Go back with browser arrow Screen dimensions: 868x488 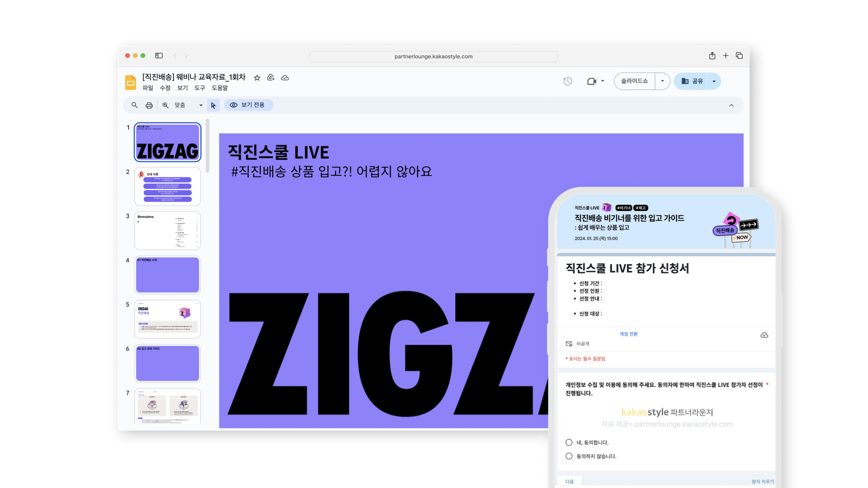(175, 56)
